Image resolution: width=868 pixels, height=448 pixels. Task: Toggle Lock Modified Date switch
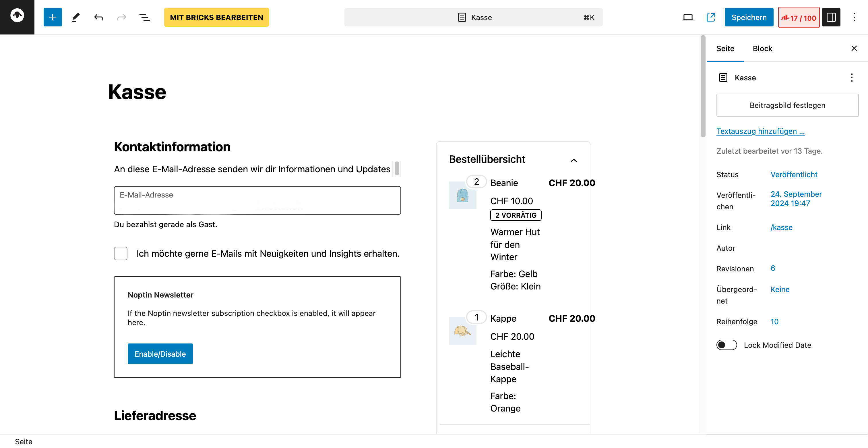click(x=726, y=345)
